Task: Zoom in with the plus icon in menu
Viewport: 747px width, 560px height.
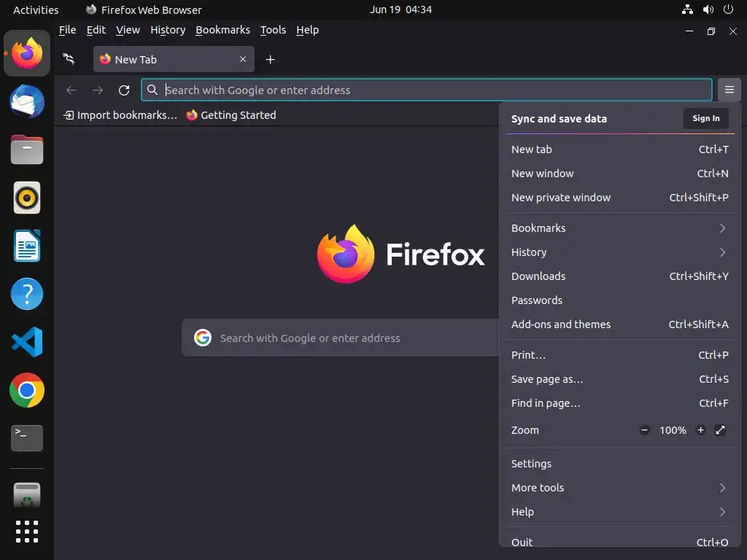Action: coord(700,430)
